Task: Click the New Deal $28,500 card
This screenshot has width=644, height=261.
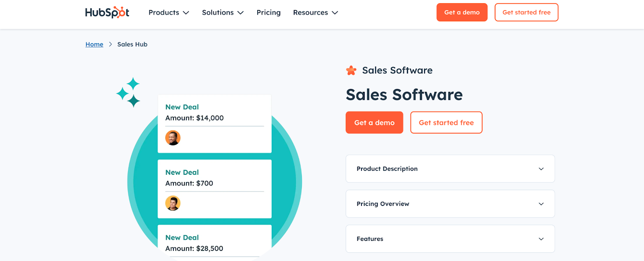Action: click(x=214, y=243)
